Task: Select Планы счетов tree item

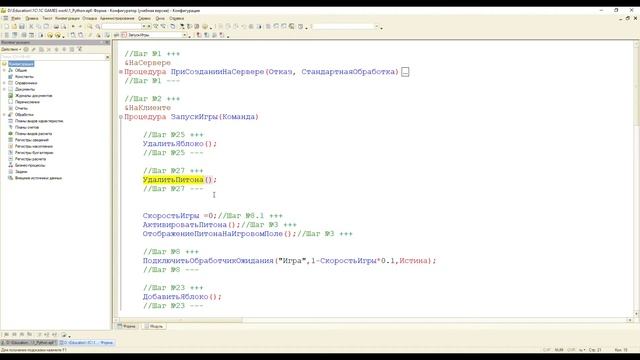Action: pyautogui.click(x=27, y=127)
